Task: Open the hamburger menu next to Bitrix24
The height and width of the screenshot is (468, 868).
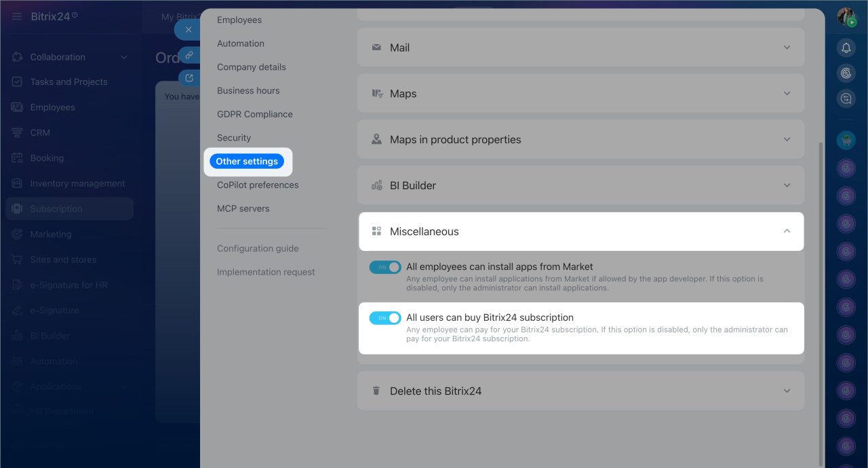Action: 17,16
